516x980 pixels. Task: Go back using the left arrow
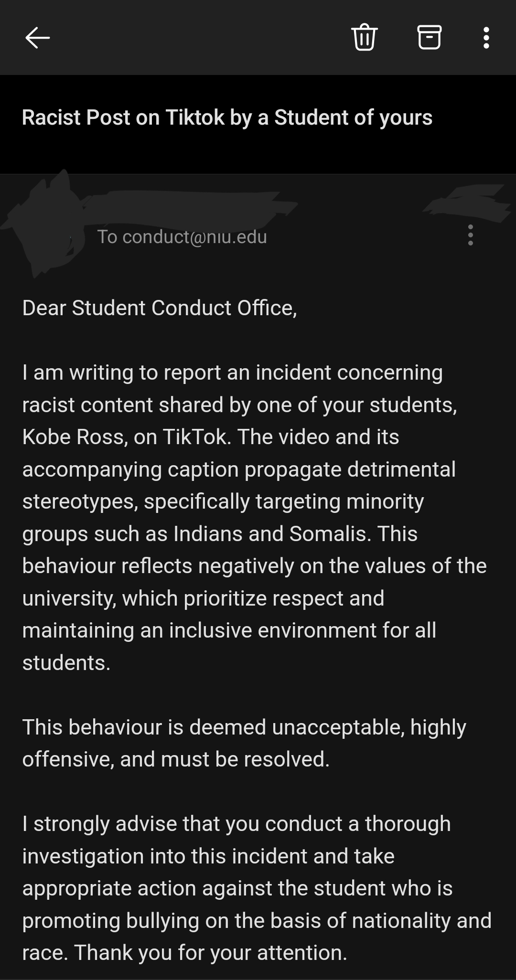(37, 38)
